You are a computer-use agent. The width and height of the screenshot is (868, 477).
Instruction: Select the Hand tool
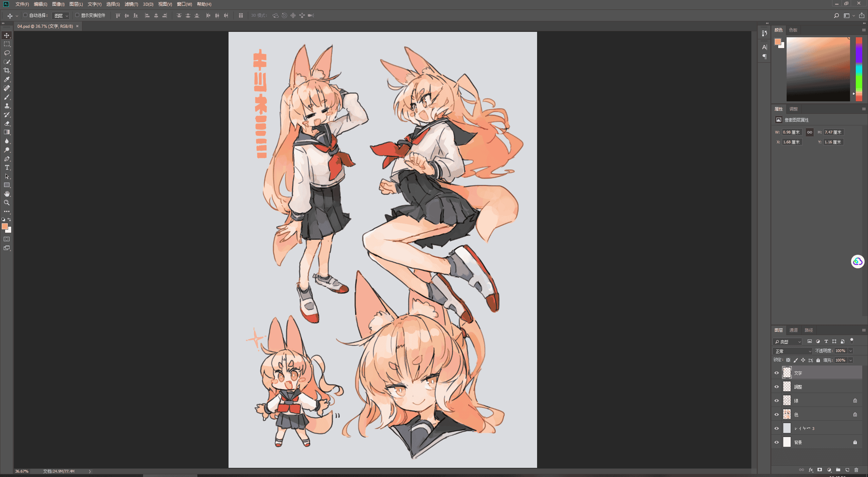[7, 194]
